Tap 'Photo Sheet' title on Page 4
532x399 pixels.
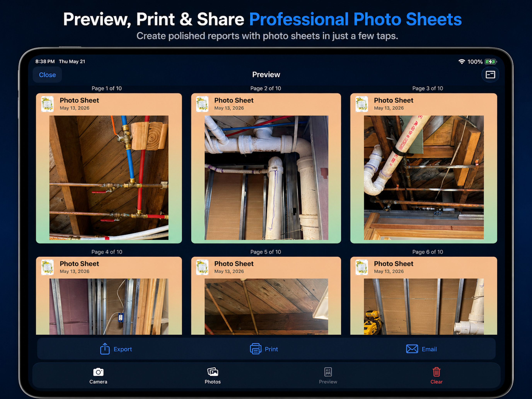79,264
